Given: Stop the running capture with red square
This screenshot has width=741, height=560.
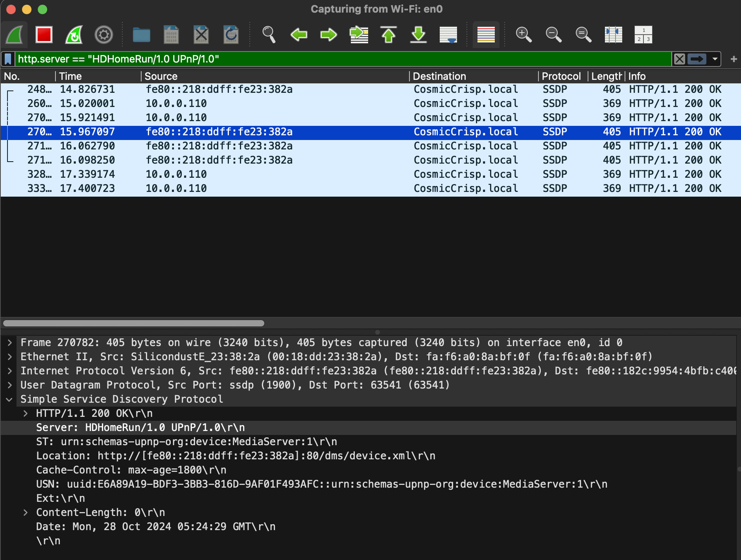Looking at the screenshot, I should point(44,35).
